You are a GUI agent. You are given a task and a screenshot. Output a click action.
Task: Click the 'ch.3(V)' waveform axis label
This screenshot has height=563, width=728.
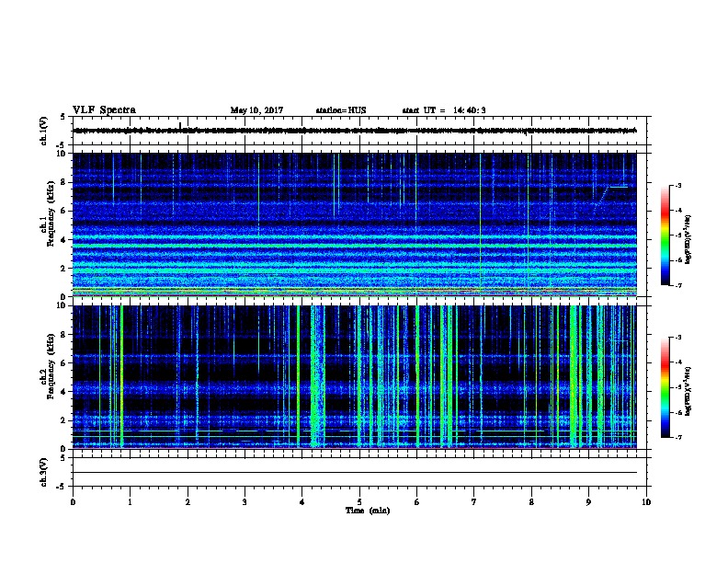coord(44,472)
